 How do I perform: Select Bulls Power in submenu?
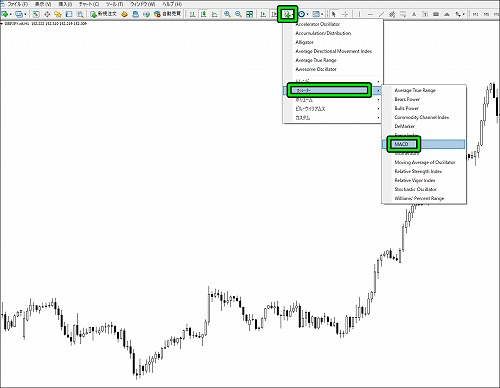coord(424,108)
